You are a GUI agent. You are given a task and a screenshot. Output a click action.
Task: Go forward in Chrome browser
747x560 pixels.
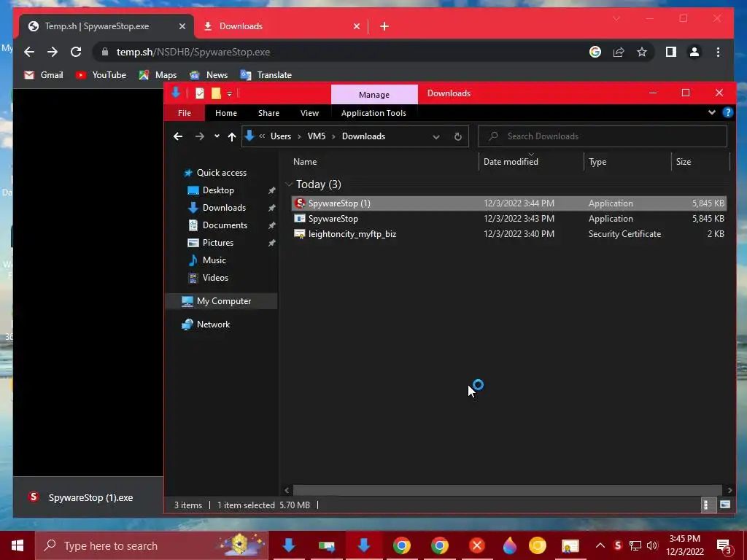coord(53,52)
